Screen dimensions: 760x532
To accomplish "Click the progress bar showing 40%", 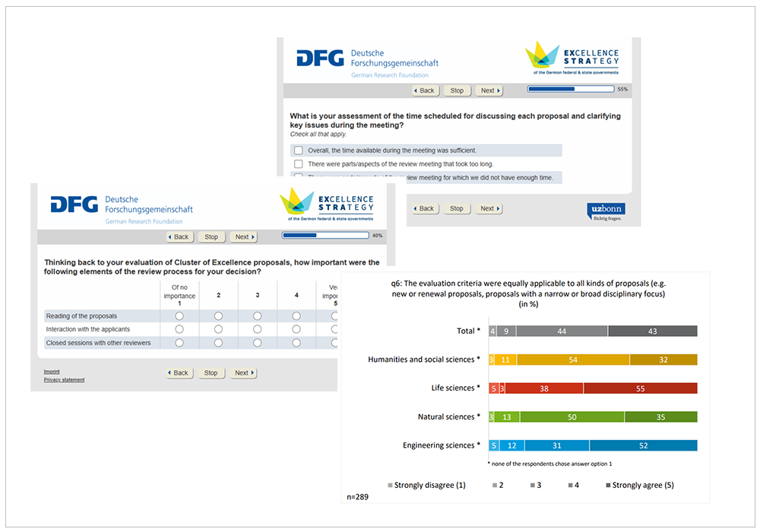I will tap(325, 236).
